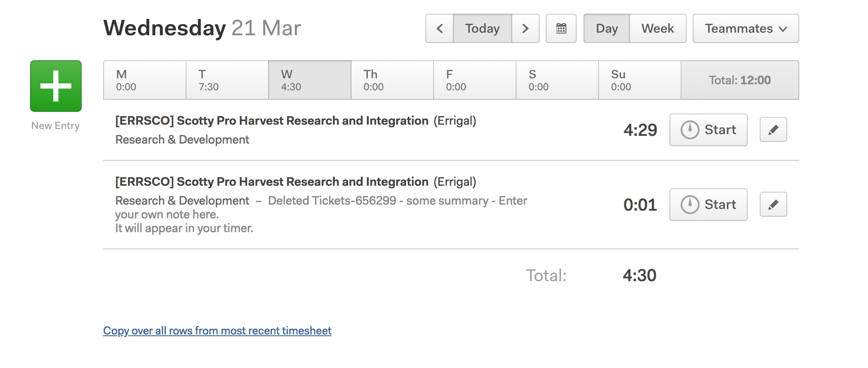This screenshot has height=368, width=868.
Task: Open the calendar date picker icon
Action: (x=561, y=28)
